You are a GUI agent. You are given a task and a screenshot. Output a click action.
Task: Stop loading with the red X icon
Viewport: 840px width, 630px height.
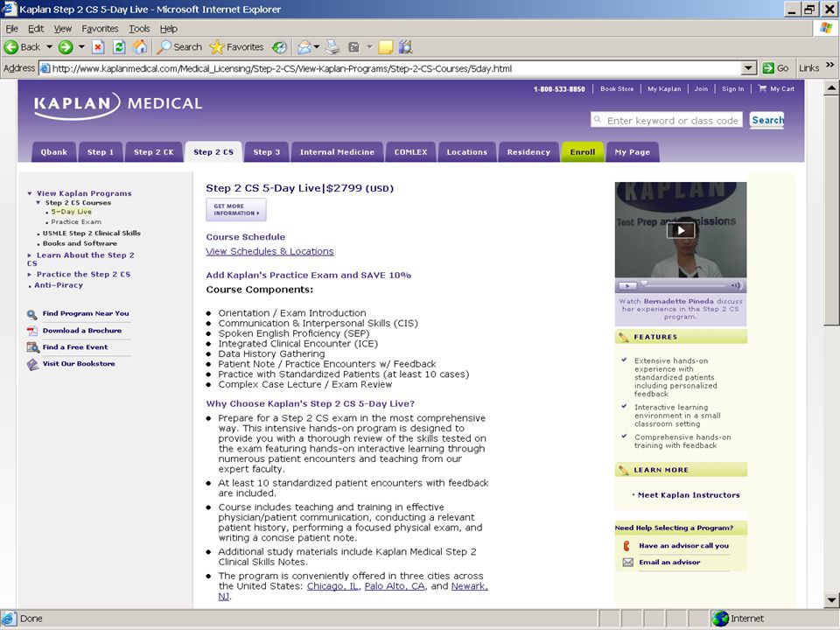[98, 47]
